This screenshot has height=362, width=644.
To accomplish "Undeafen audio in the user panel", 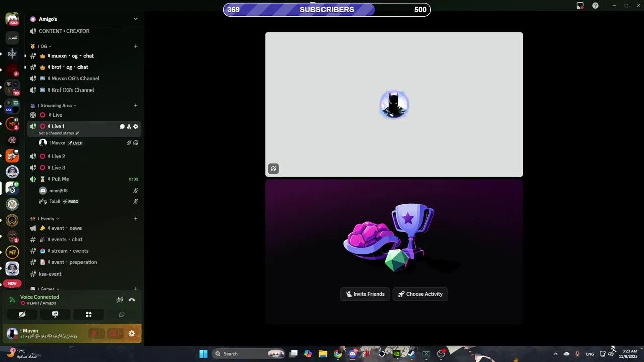I will (x=113, y=334).
